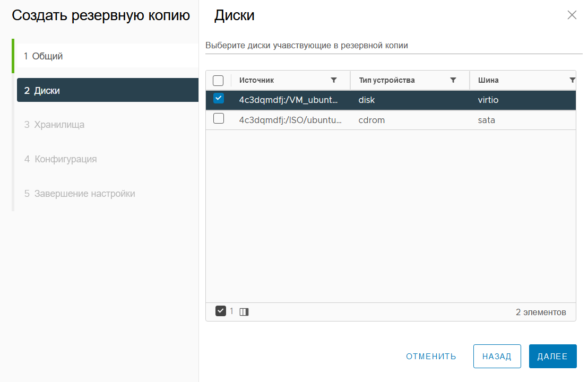Viewport: 588px width, 382px height.
Task: Click the 2 элементов count text
Action: click(541, 312)
